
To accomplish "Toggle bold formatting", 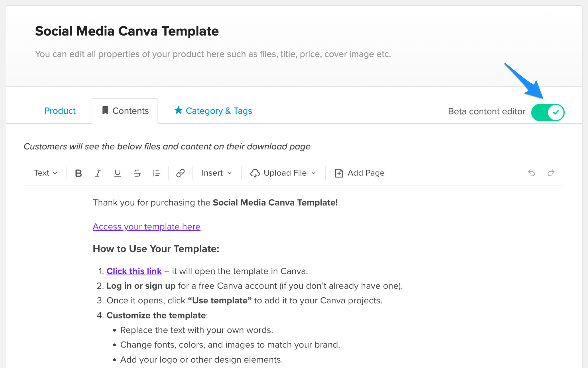I will pos(78,173).
